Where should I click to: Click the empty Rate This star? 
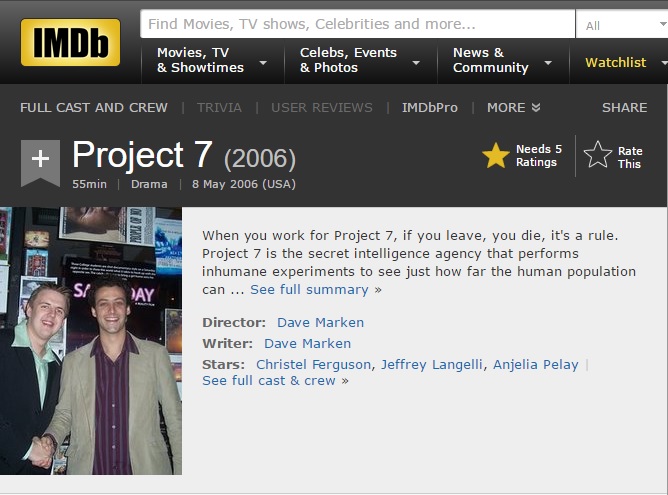(597, 155)
